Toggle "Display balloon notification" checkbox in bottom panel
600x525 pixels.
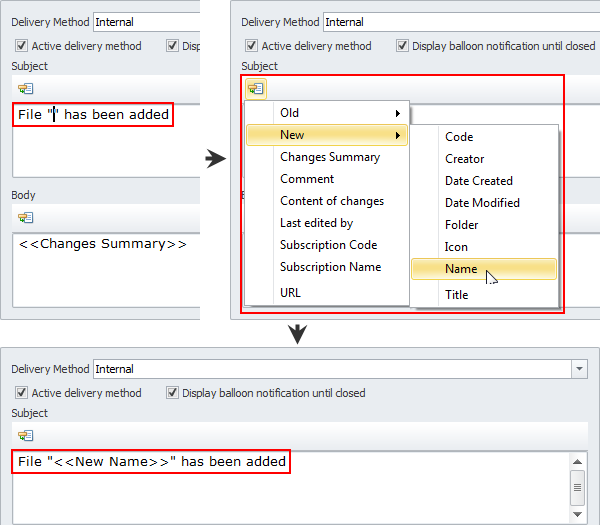tap(172, 393)
